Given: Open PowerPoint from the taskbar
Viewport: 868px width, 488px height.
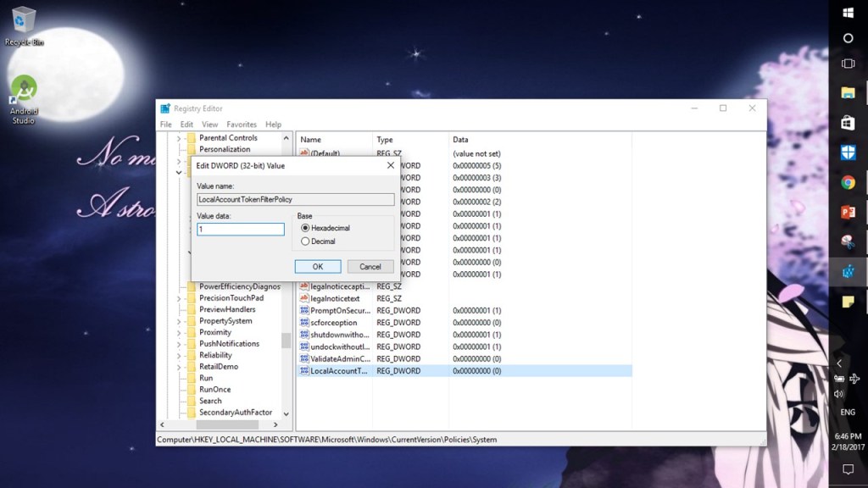Looking at the screenshot, I should click(848, 212).
